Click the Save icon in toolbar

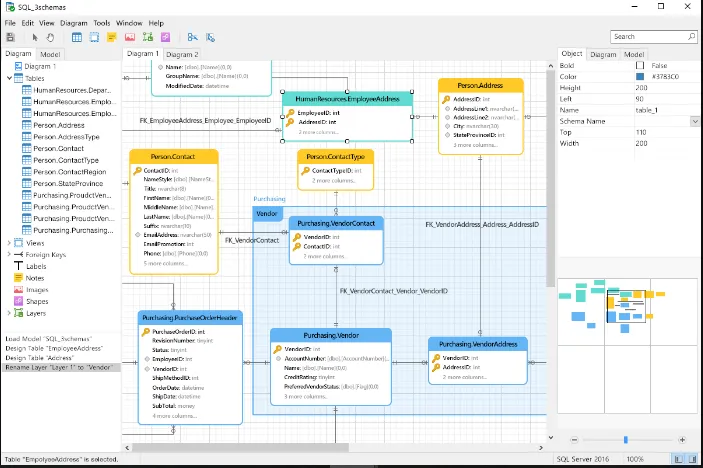tap(10, 37)
